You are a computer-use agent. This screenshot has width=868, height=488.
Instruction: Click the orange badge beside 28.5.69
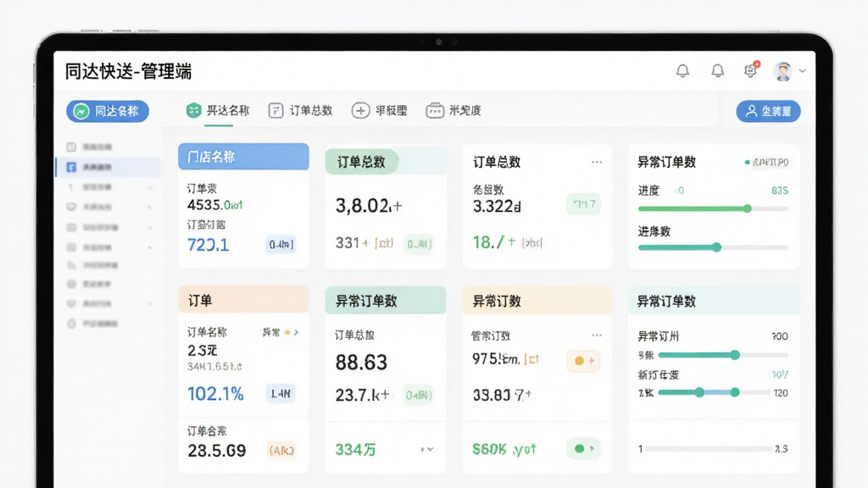pyautogui.click(x=281, y=451)
